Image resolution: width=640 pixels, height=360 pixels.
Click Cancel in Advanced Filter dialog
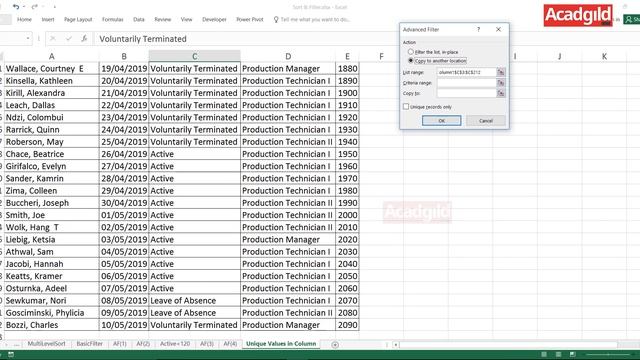[486, 120]
